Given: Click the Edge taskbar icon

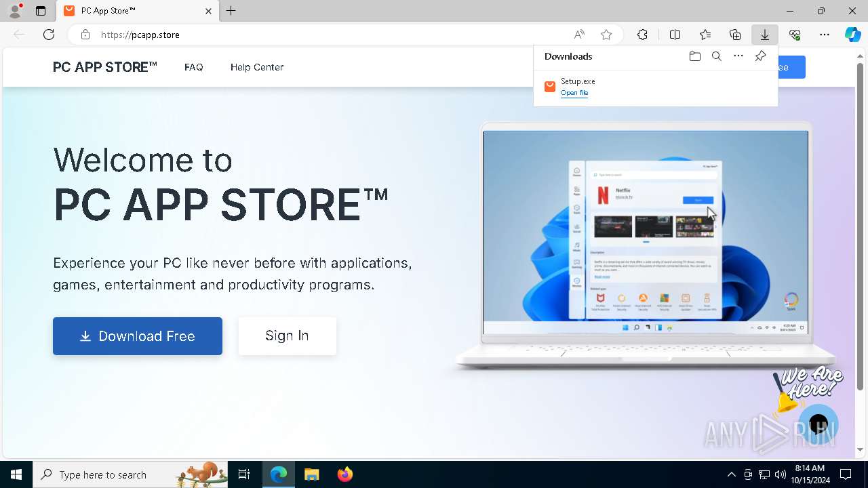Looking at the screenshot, I should pyautogui.click(x=279, y=474).
